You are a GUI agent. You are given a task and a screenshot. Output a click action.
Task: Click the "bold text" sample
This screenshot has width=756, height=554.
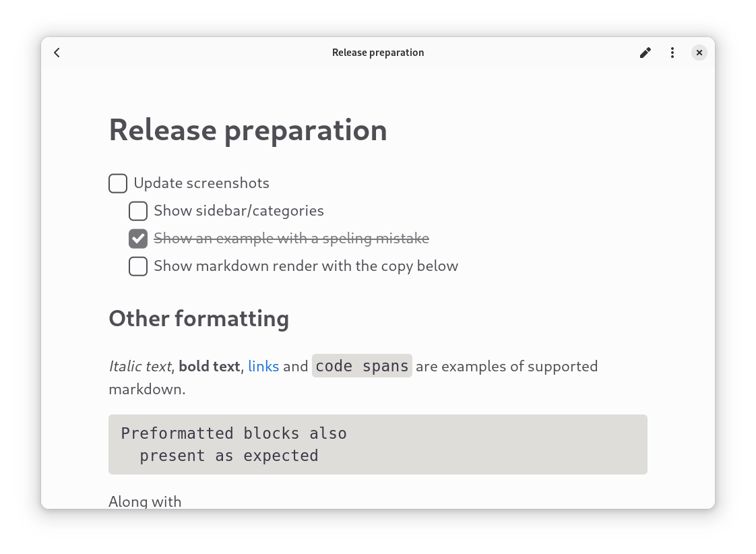pyautogui.click(x=209, y=367)
